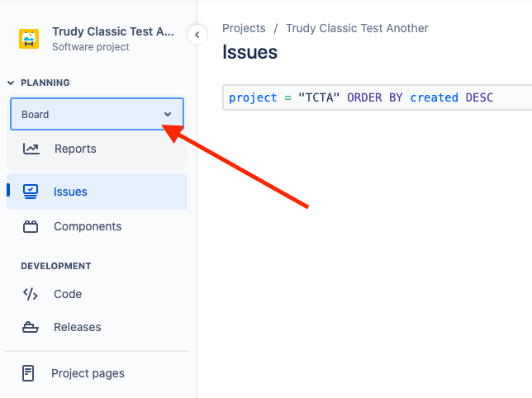Click the Releases ship icon
This screenshot has width=532, height=398.
(31, 327)
